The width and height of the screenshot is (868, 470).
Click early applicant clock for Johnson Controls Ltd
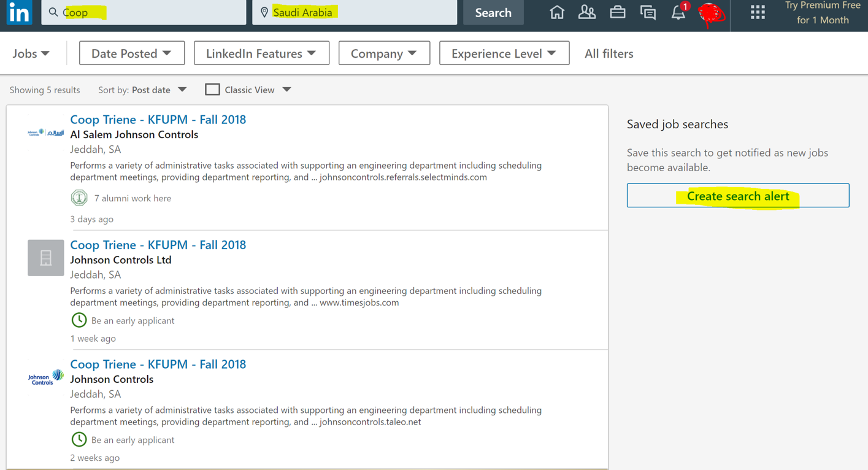click(x=79, y=320)
